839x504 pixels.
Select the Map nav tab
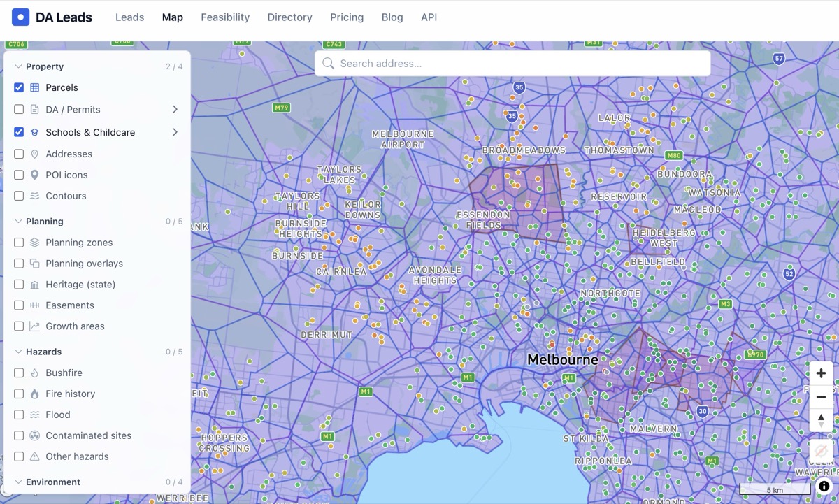click(x=172, y=17)
